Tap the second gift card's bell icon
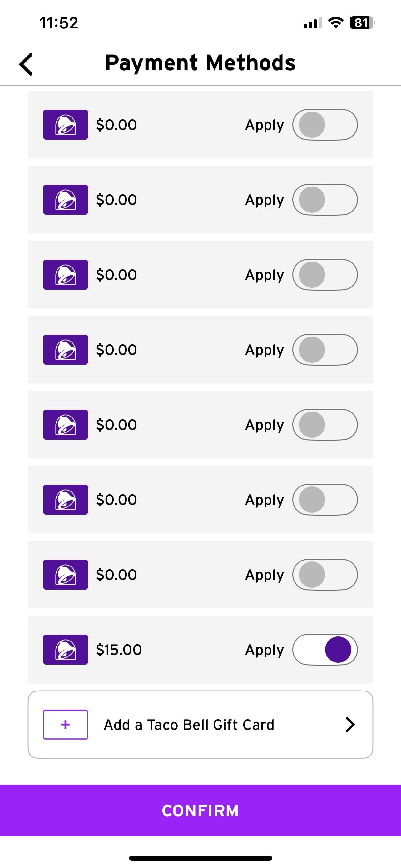Screen dimensions: 401x868 [66, 199]
